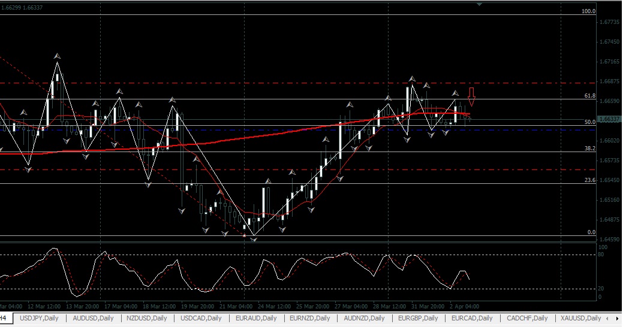This screenshot has height=327, width=644.
Task: Click price scale value 1.67735
Action: click(609, 22)
